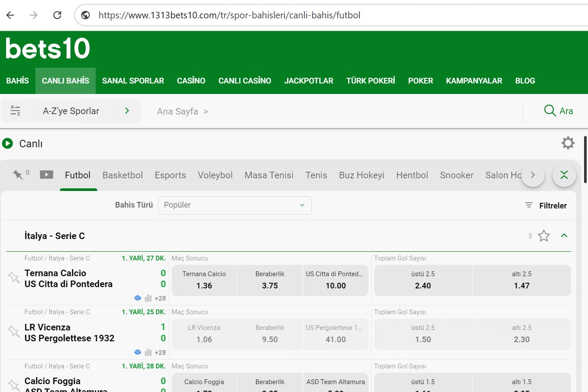Filter matches with live video stream
Screen dimensions: 588x392
(x=46, y=175)
